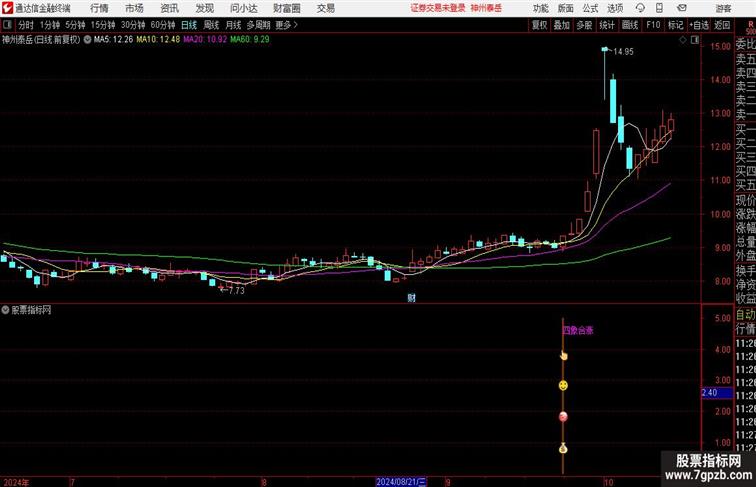The width and height of the screenshot is (756, 487).
Task: Open the 发现 menu
Action: point(205,8)
